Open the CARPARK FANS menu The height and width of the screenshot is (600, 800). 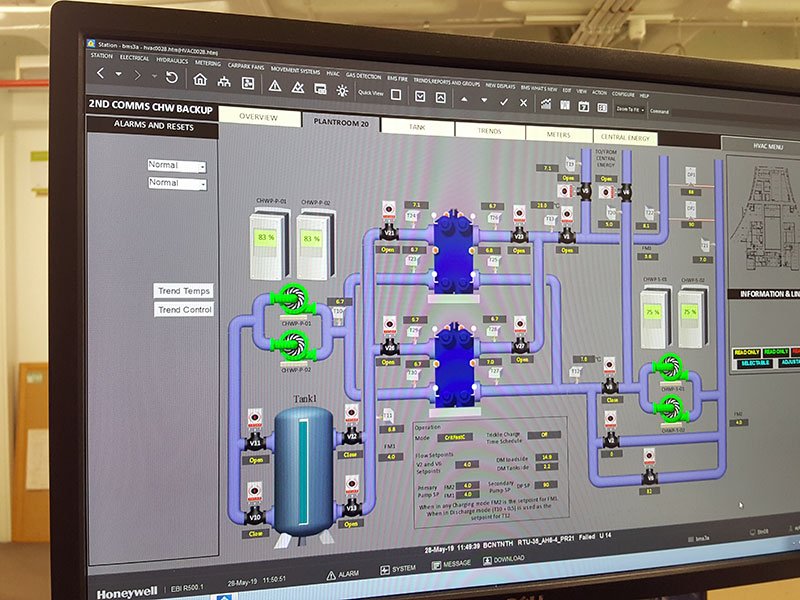coord(246,66)
